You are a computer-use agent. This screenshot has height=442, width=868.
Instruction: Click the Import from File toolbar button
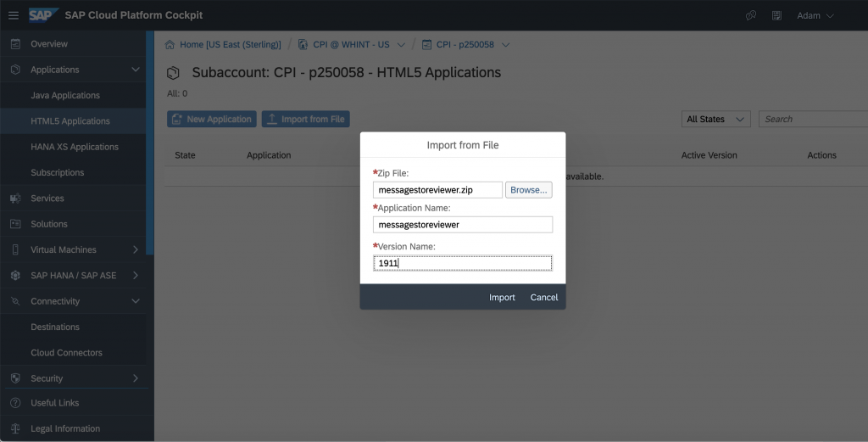click(x=305, y=119)
